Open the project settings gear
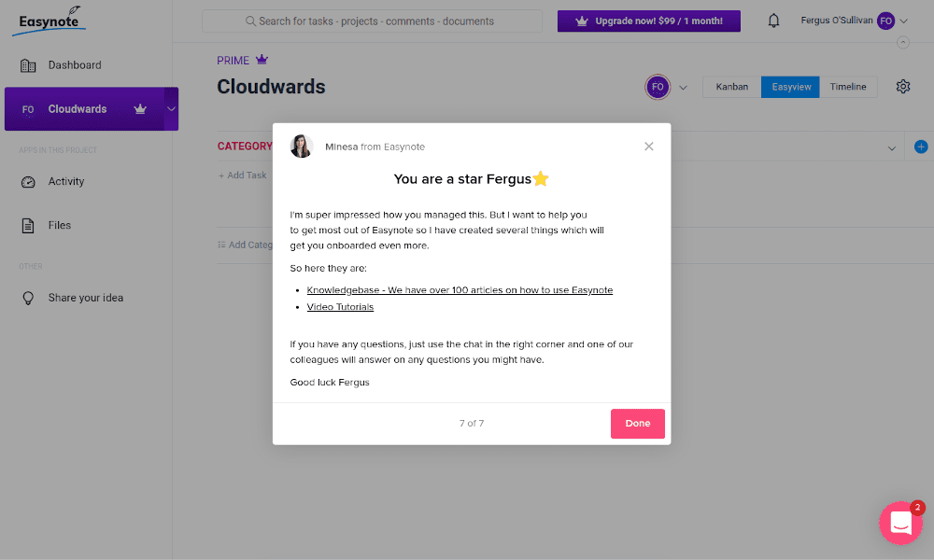 point(903,87)
